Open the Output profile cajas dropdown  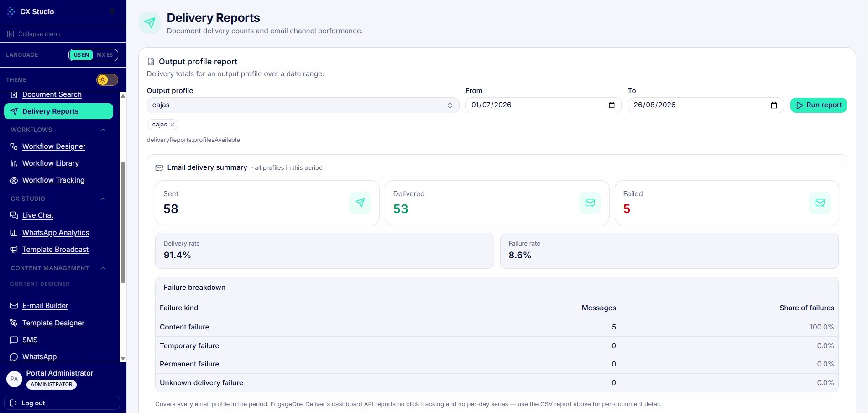(x=303, y=105)
